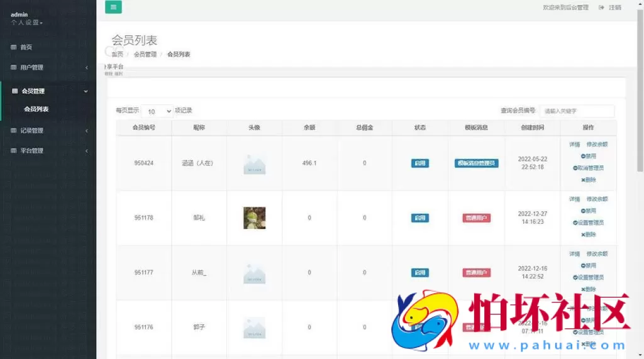Sort by the 余额 column header
The width and height of the screenshot is (644, 359).
click(309, 128)
